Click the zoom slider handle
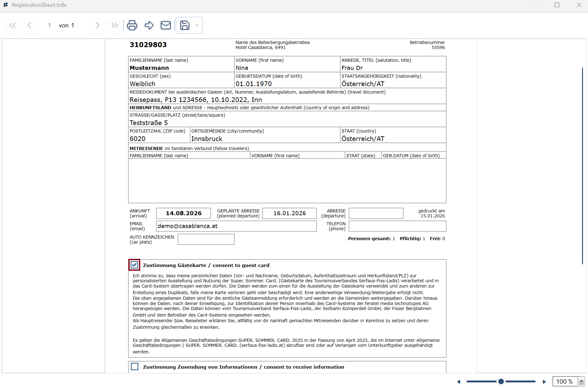Screen dimensions: 588x388 pos(501,381)
